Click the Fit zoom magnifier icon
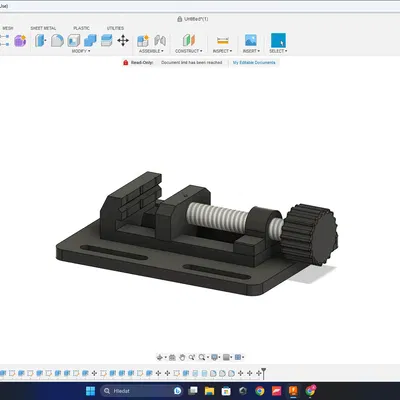Image resolution: width=400 pixels, height=400 pixels. tap(201, 357)
